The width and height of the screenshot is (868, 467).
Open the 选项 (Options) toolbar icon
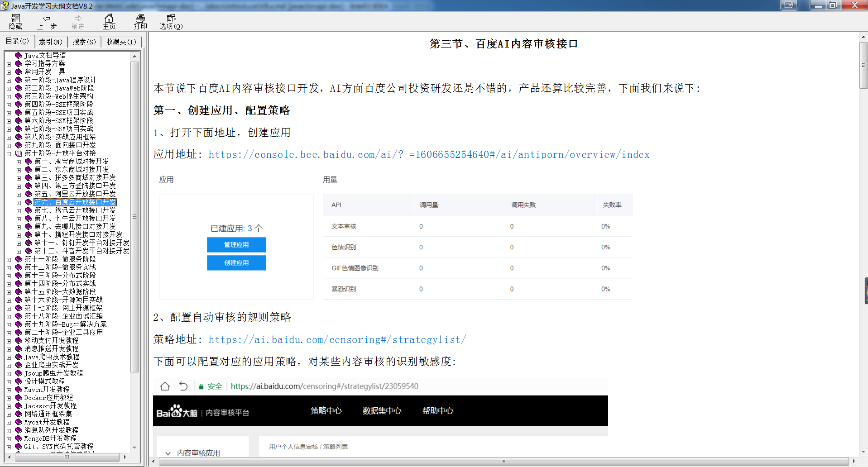(x=171, y=22)
